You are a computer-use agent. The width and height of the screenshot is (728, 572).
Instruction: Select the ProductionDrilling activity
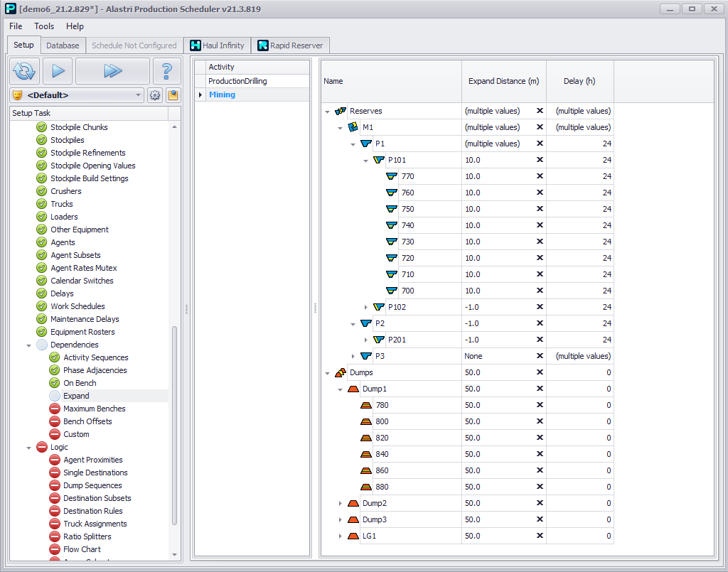point(237,81)
